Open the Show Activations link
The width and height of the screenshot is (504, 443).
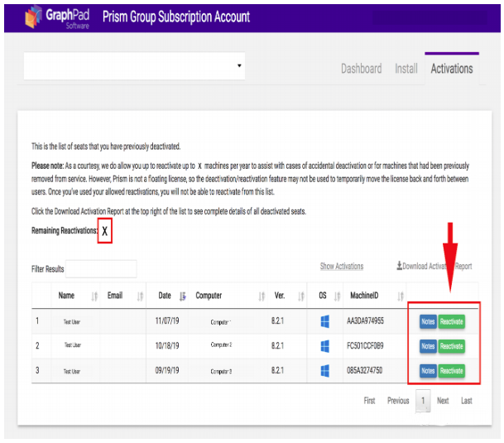pyautogui.click(x=342, y=266)
